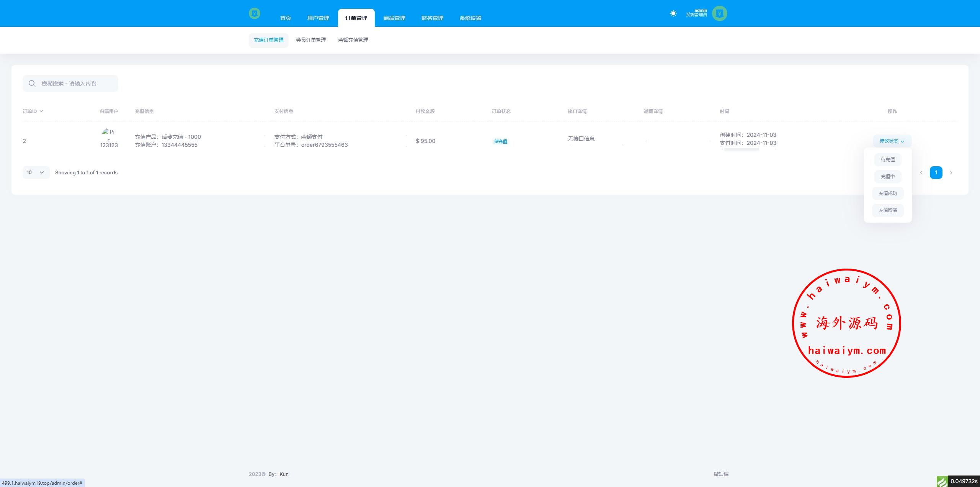Switch to 会员订单管理 sub-tab
The height and width of the screenshot is (487, 980).
(311, 40)
